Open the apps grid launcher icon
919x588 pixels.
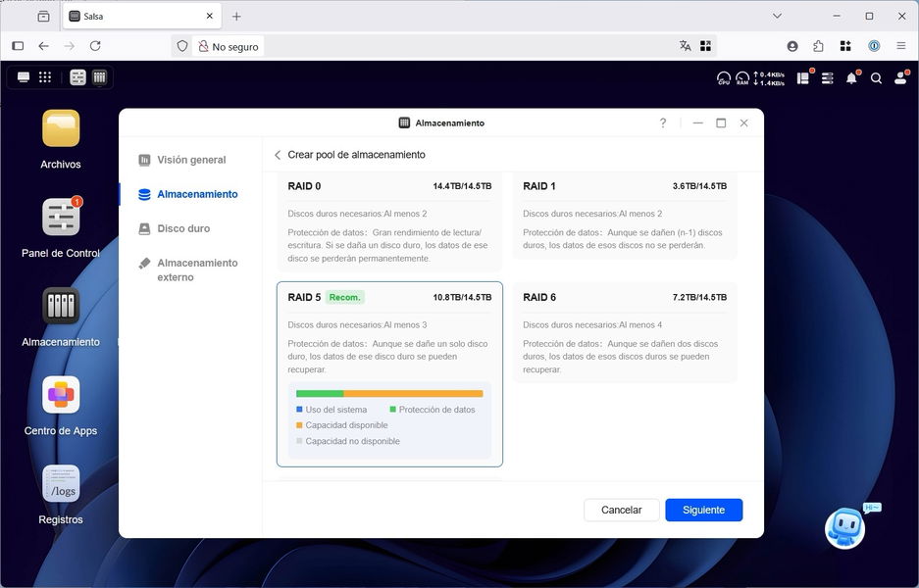click(45, 77)
